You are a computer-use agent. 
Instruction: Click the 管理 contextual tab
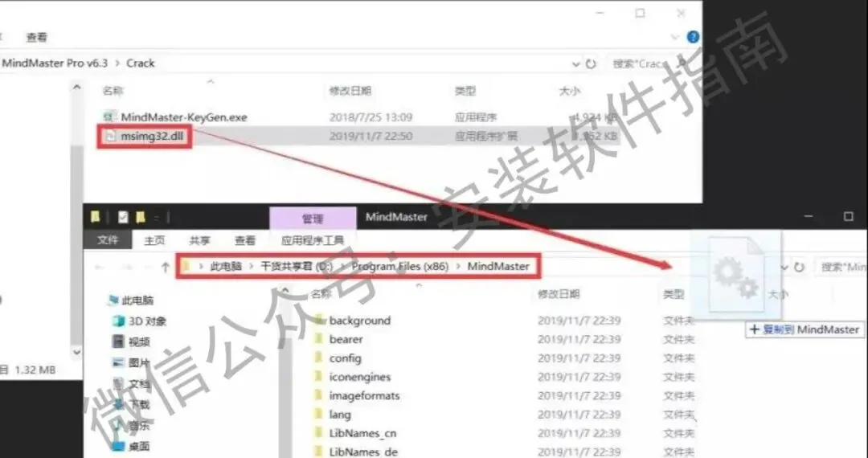313,219
